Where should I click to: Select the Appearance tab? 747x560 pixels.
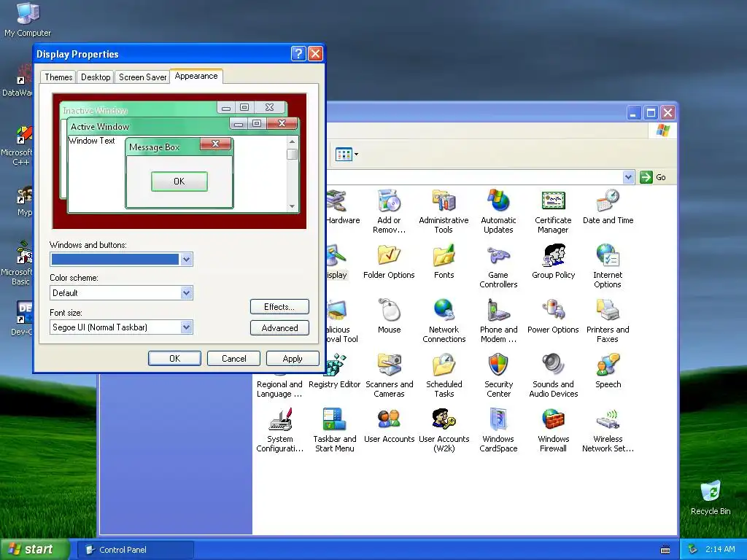pyautogui.click(x=196, y=76)
